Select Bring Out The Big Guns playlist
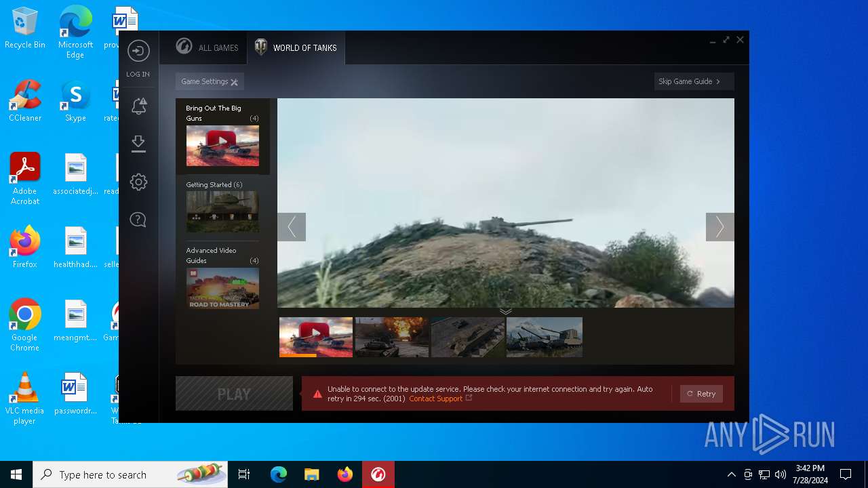 pos(222,136)
